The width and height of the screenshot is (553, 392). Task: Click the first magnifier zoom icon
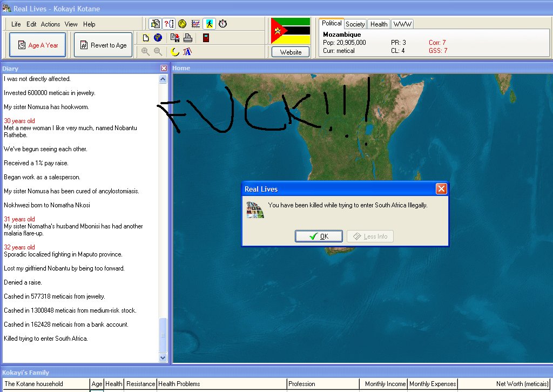tap(145, 51)
